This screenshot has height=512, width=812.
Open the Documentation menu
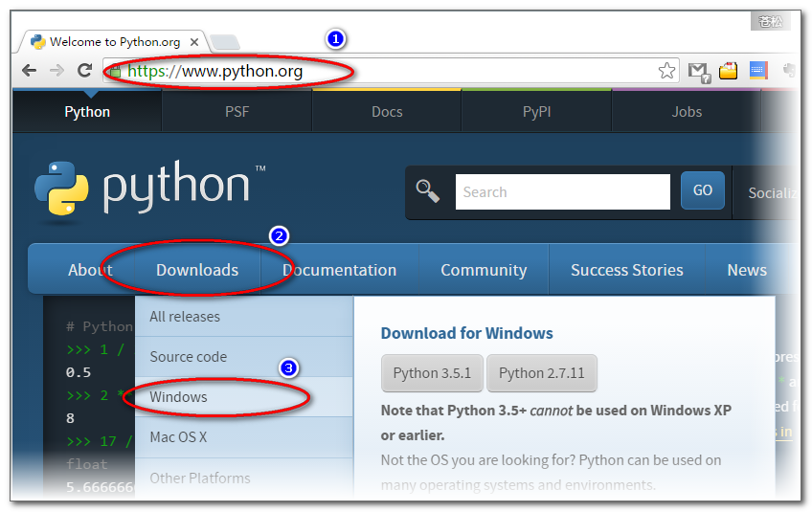point(339,270)
